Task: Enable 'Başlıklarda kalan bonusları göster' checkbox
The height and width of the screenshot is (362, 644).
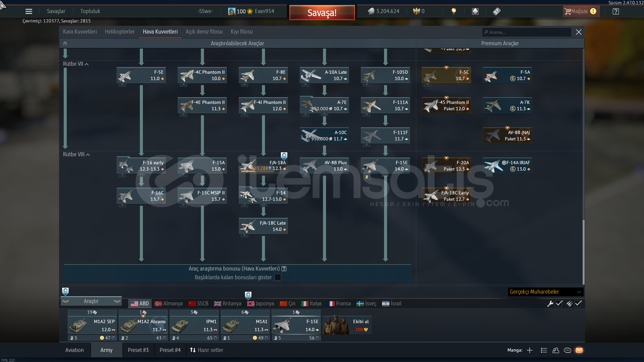Action: (278, 277)
